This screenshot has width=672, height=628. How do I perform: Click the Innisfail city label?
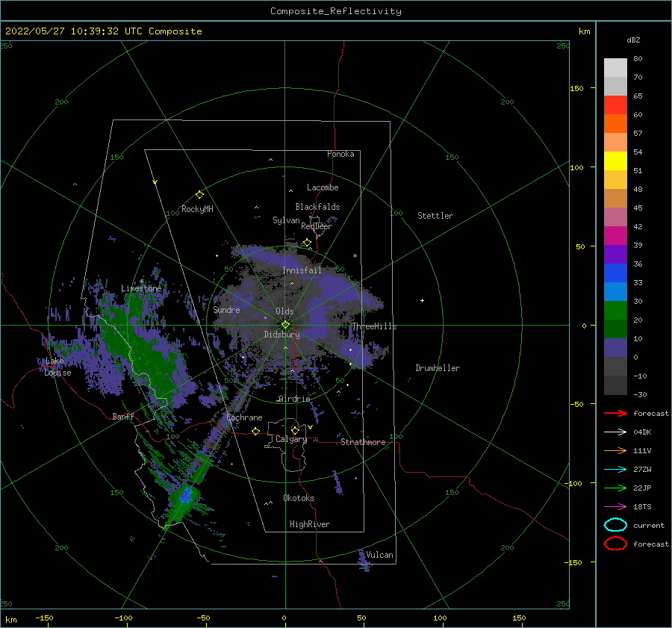(x=302, y=270)
